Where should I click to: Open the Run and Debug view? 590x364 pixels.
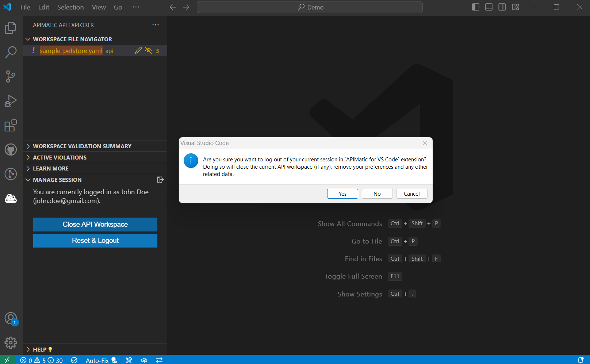click(x=11, y=101)
